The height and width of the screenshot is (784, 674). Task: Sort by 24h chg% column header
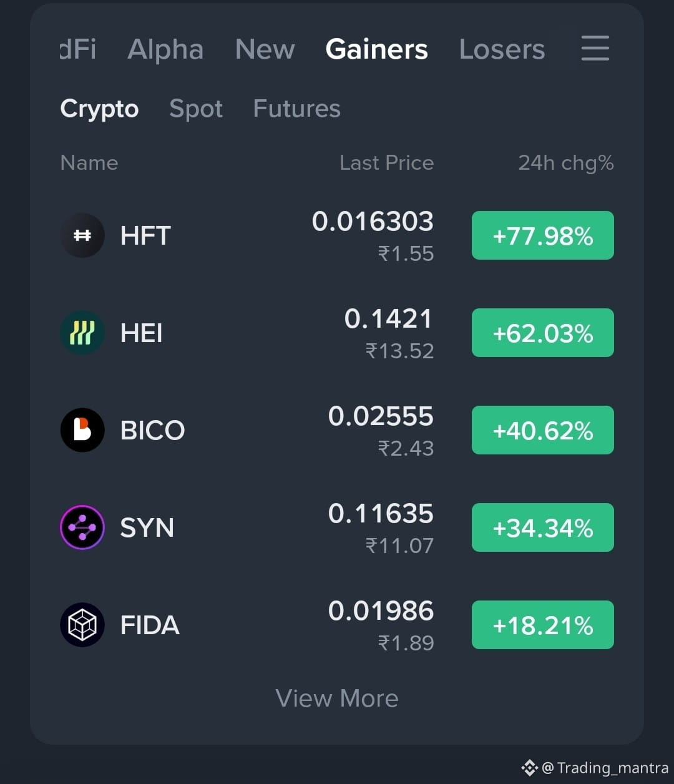(x=566, y=163)
